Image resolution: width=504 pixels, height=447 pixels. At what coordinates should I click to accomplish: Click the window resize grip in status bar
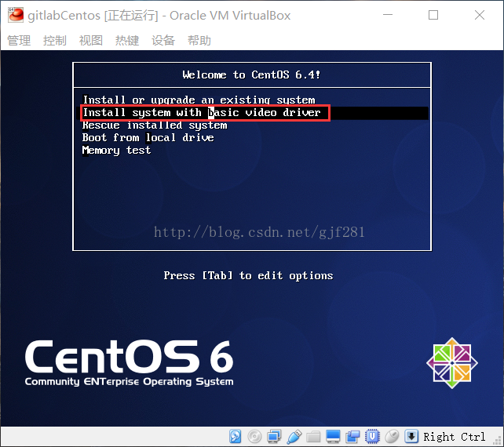click(498, 441)
